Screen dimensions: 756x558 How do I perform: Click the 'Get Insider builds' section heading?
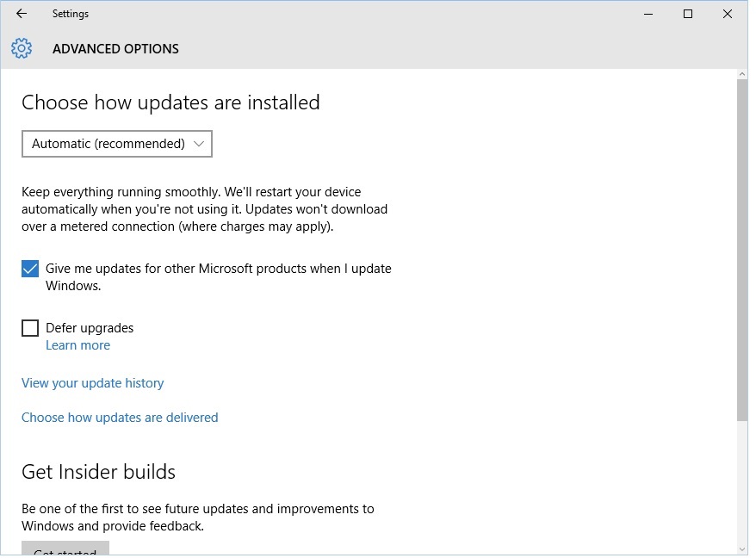tap(97, 471)
